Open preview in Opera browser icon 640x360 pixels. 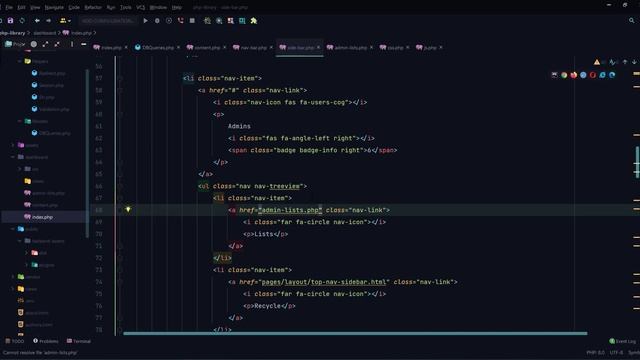(x=593, y=75)
